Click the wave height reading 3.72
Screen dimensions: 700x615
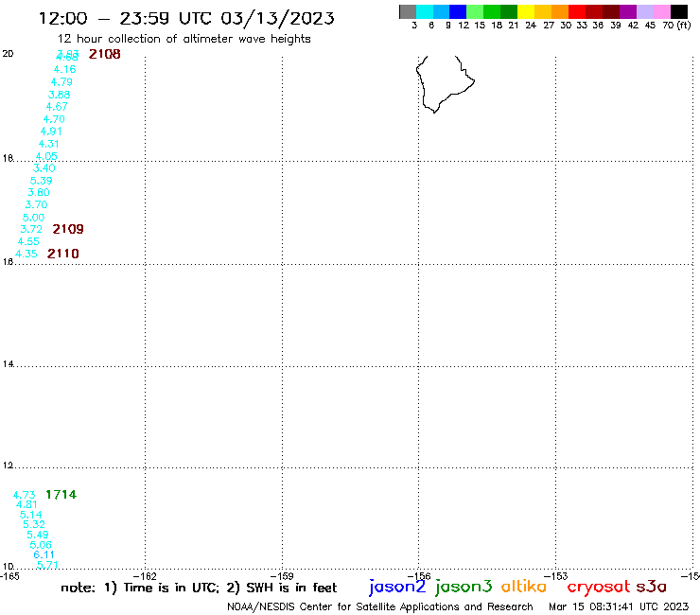(31, 229)
